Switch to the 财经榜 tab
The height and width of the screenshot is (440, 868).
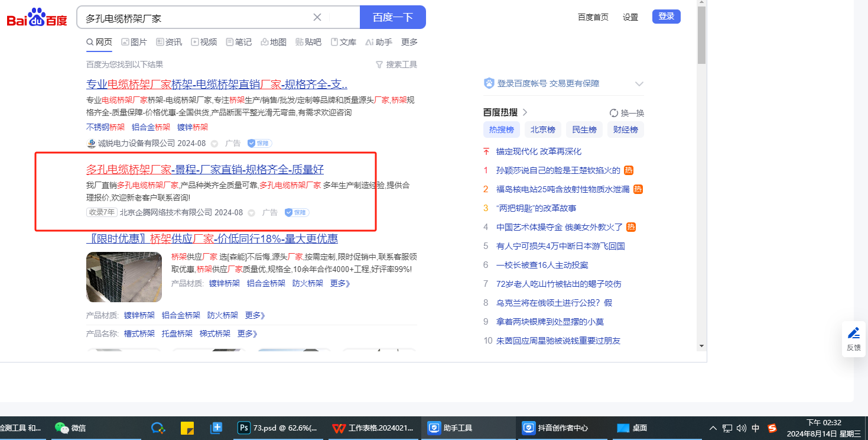click(x=625, y=130)
